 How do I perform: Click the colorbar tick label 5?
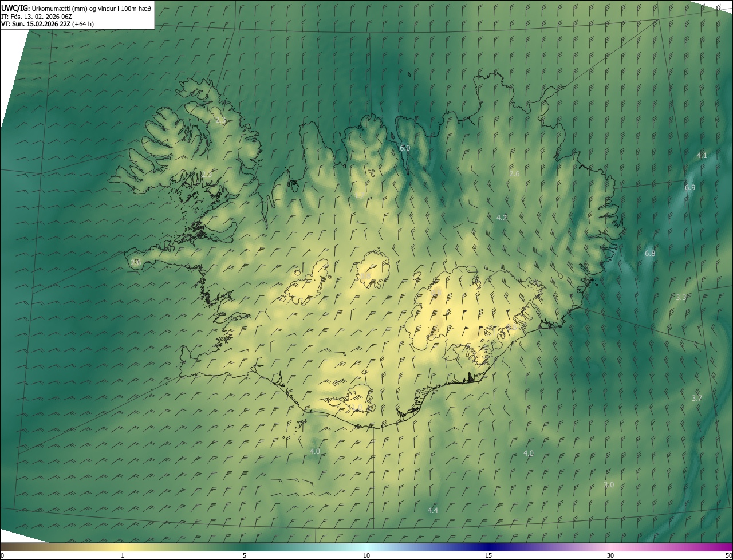245,555
